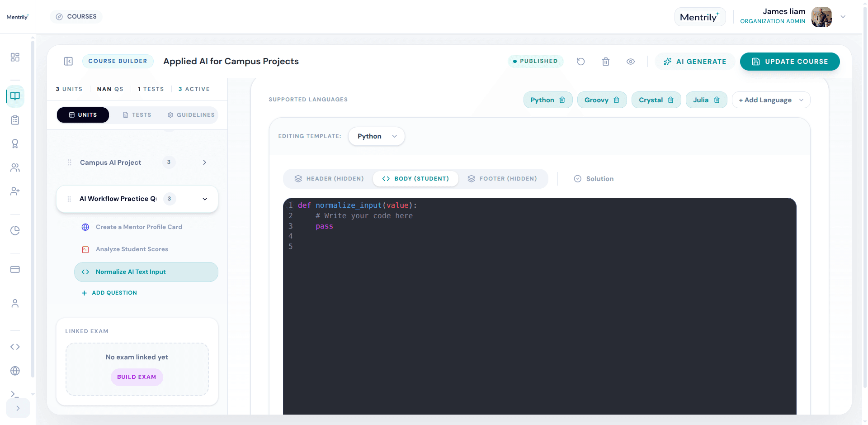Click Add Question link
The width and height of the screenshot is (868, 425).
point(109,293)
